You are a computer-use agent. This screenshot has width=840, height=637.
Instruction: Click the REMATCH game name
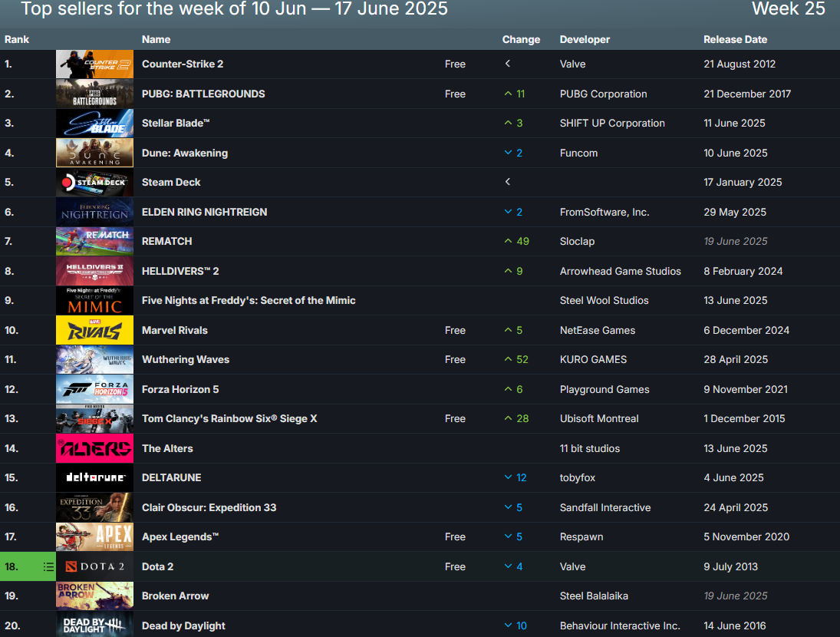pyautogui.click(x=166, y=241)
